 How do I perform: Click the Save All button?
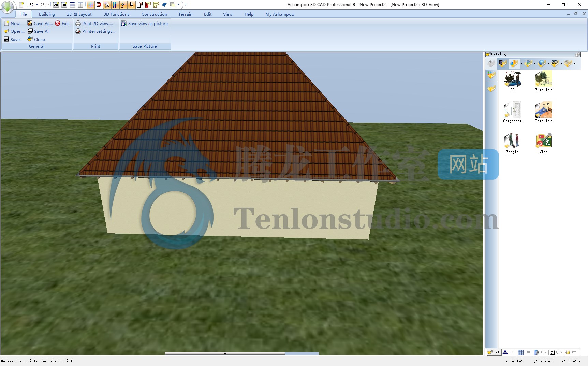[x=39, y=31]
